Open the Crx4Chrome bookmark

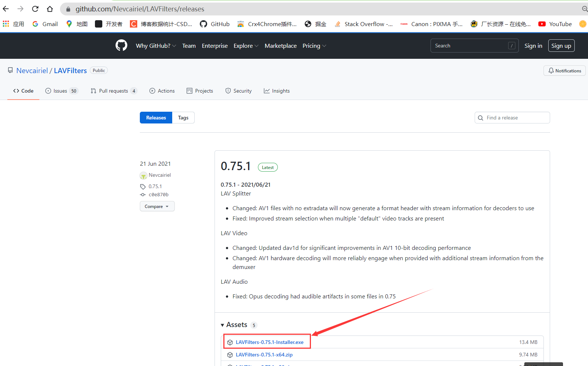[x=267, y=24]
